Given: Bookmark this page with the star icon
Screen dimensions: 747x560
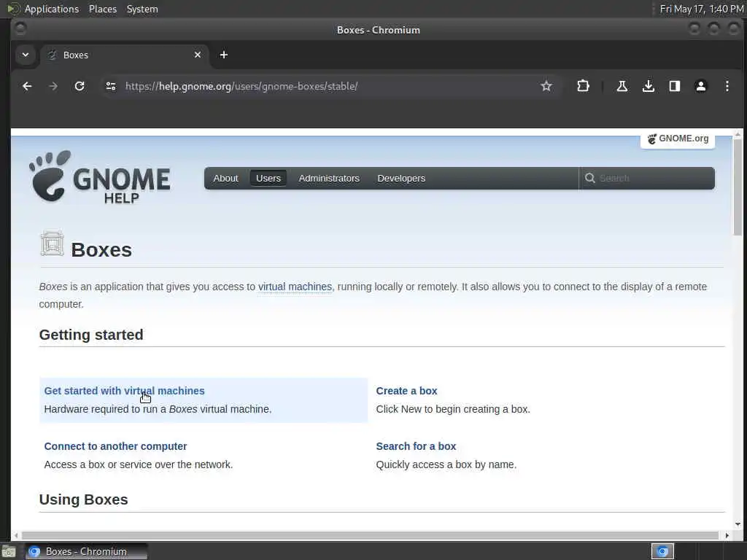Looking at the screenshot, I should click(x=546, y=86).
